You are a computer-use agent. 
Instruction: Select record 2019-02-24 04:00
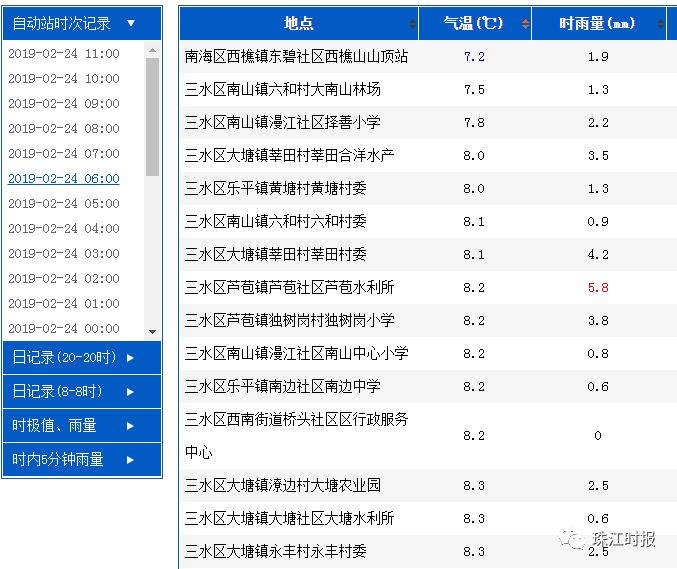pos(64,229)
